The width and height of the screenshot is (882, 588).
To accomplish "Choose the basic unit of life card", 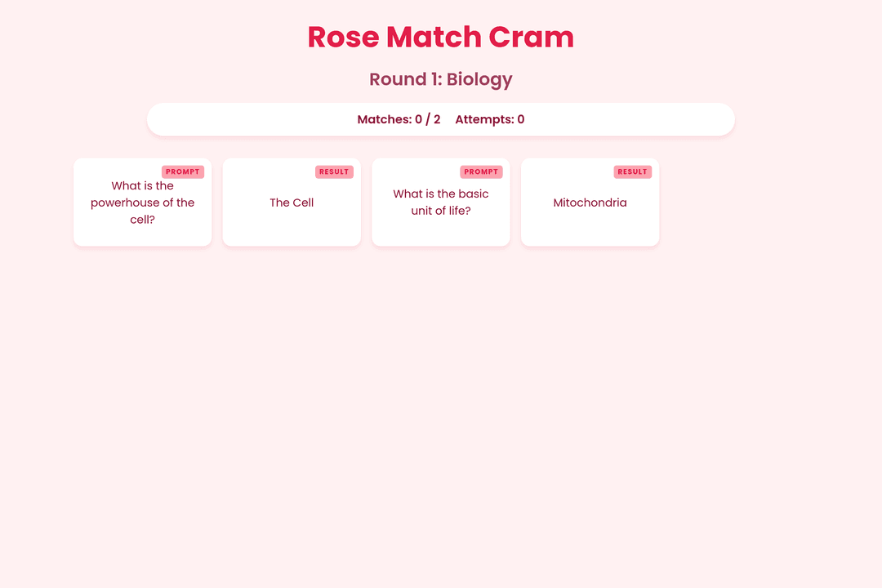I will [x=440, y=202].
